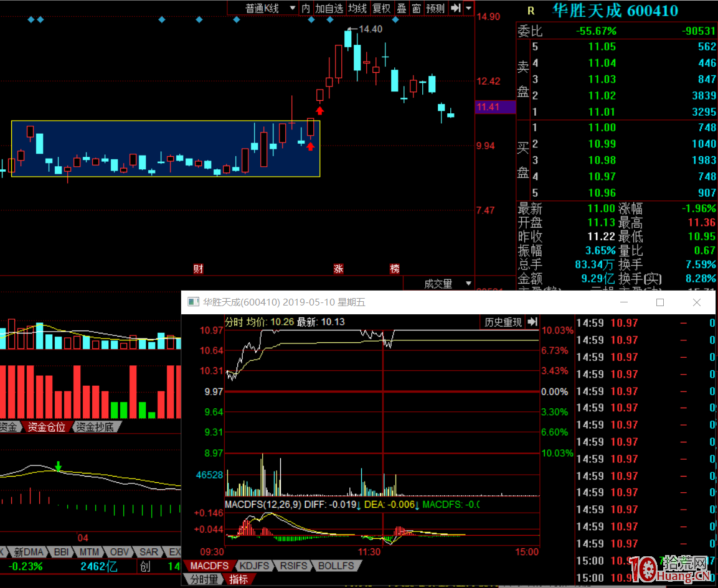Viewport: 718px width, 588px height.
Task: Switch to the OBV indicator tab
Action: pyautogui.click(x=119, y=552)
